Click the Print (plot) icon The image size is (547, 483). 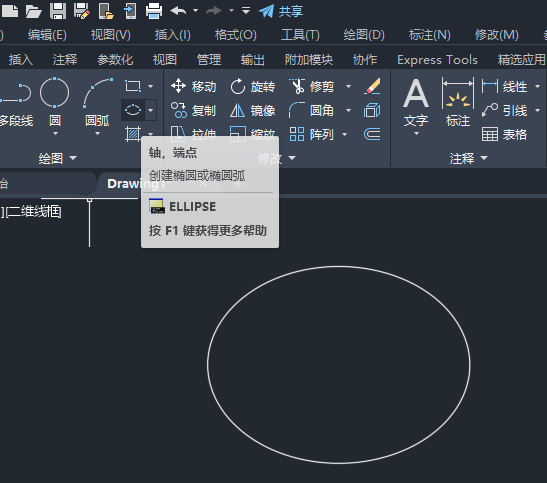click(154, 11)
